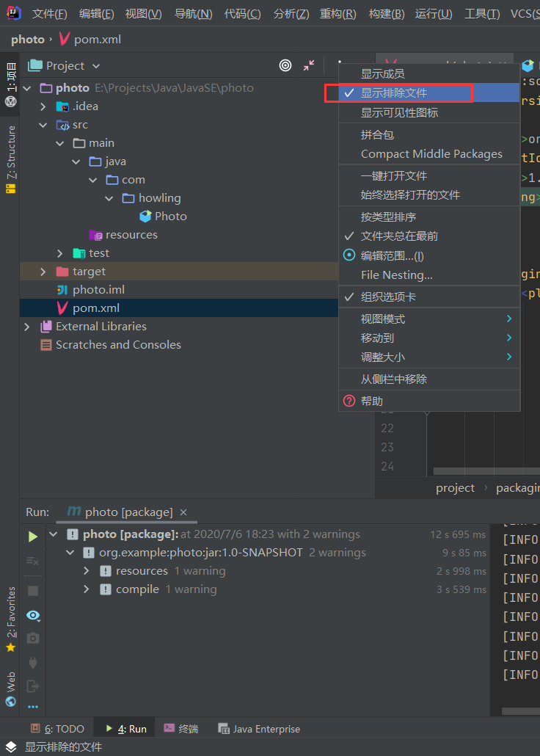The height and width of the screenshot is (756, 540).
Task: Expand External Libraries node
Action: pyautogui.click(x=27, y=327)
